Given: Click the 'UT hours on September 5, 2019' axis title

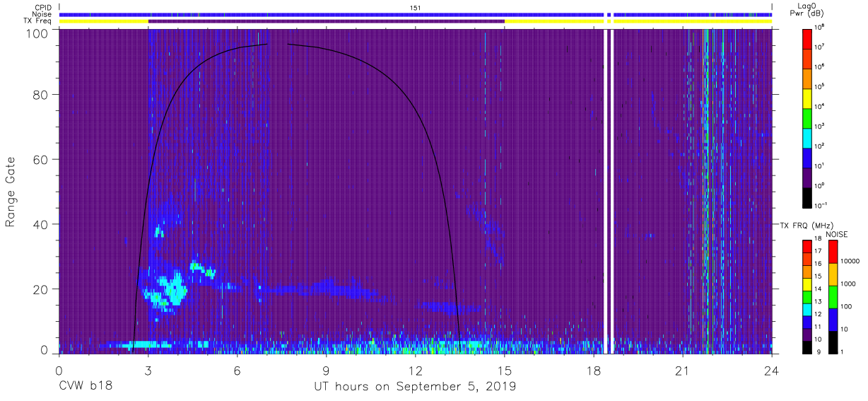Looking at the screenshot, I should (415, 387).
